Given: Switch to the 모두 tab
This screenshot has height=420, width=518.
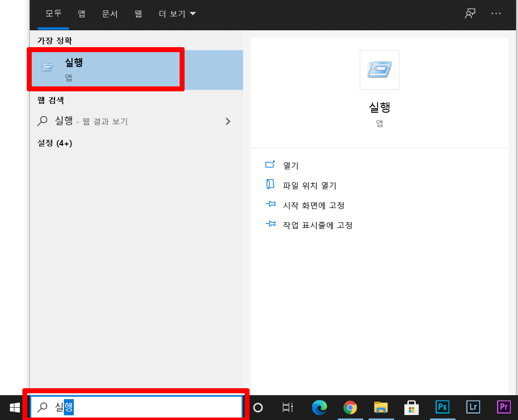Looking at the screenshot, I should (53, 13).
